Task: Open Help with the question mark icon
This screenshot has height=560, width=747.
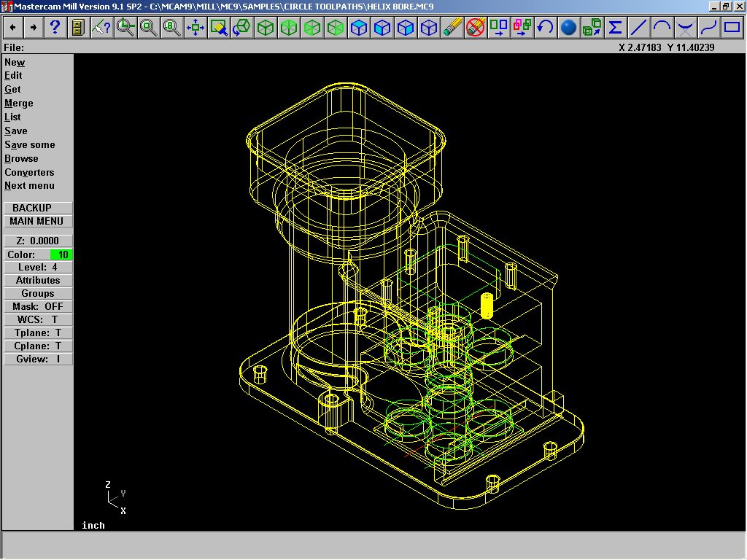Action: [55, 28]
